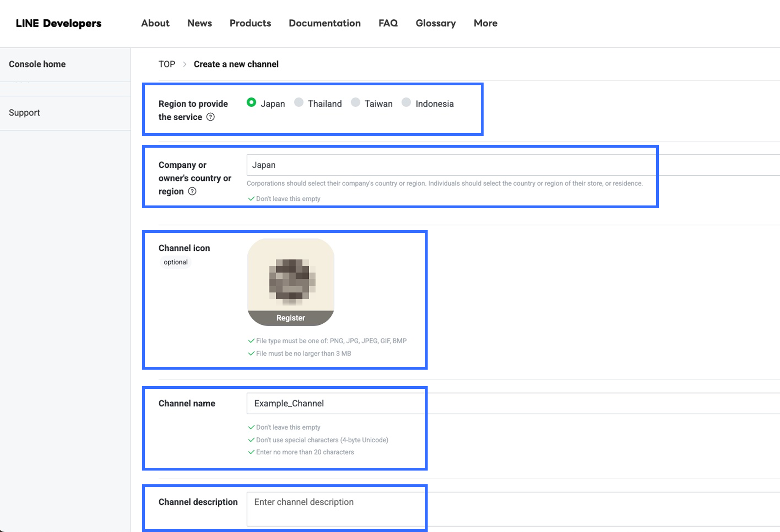
Task: Click the TOP breadcrumb link
Action: pos(167,64)
